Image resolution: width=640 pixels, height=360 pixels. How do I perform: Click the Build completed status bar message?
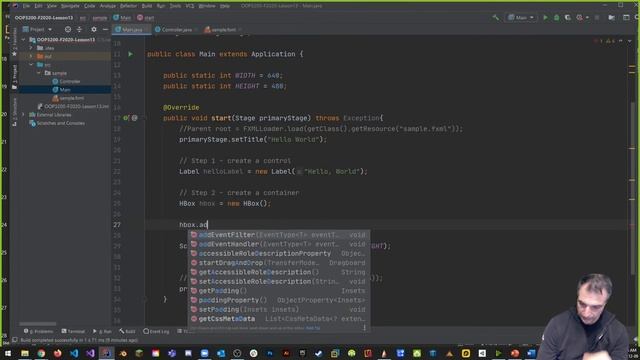79,340
